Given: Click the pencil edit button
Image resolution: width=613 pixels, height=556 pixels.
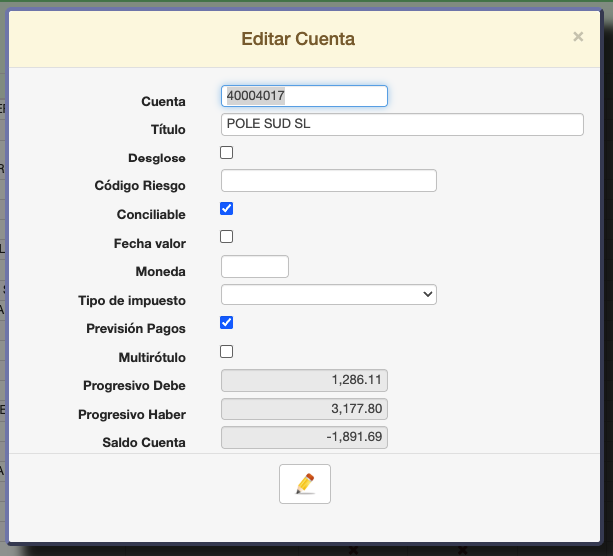Looking at the screenshot, I should [305, 484].
